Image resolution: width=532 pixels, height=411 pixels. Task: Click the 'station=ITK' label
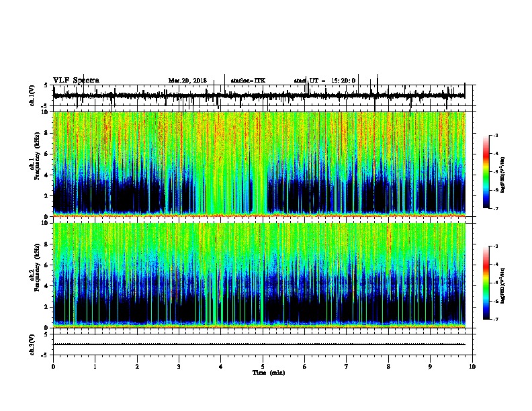pyautogui.click(x=248, y=81)
